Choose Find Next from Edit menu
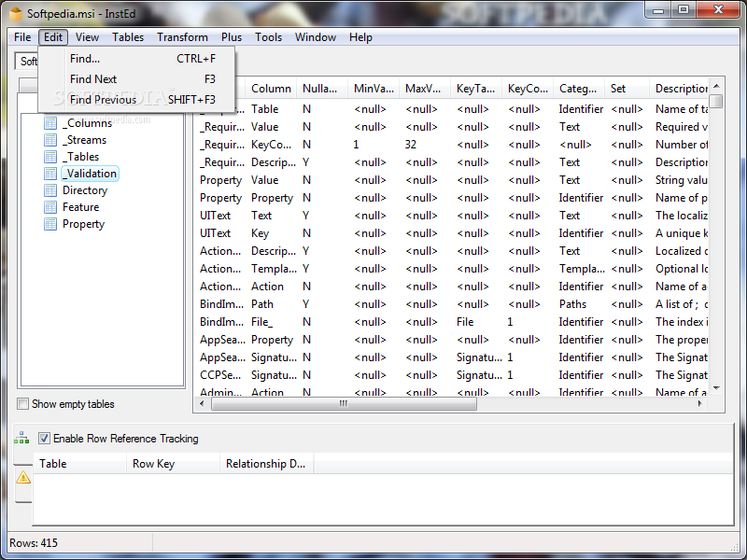The image size is (747, 560). tap(136, 79)
